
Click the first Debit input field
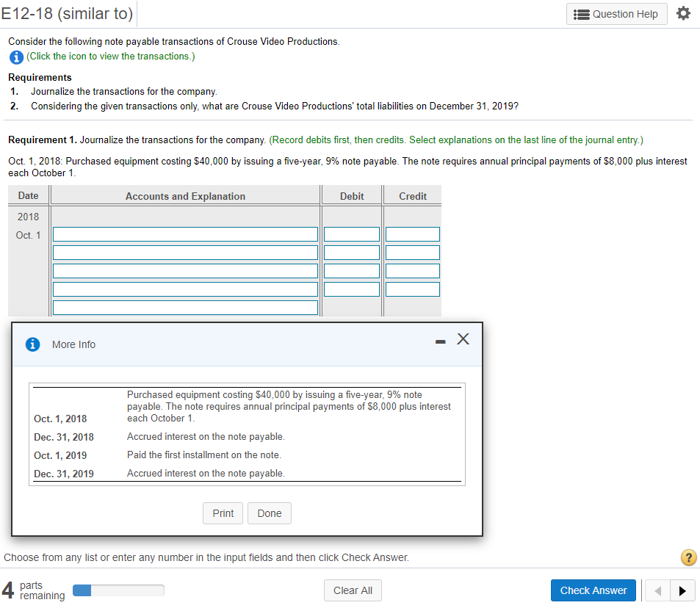[352, 234]
